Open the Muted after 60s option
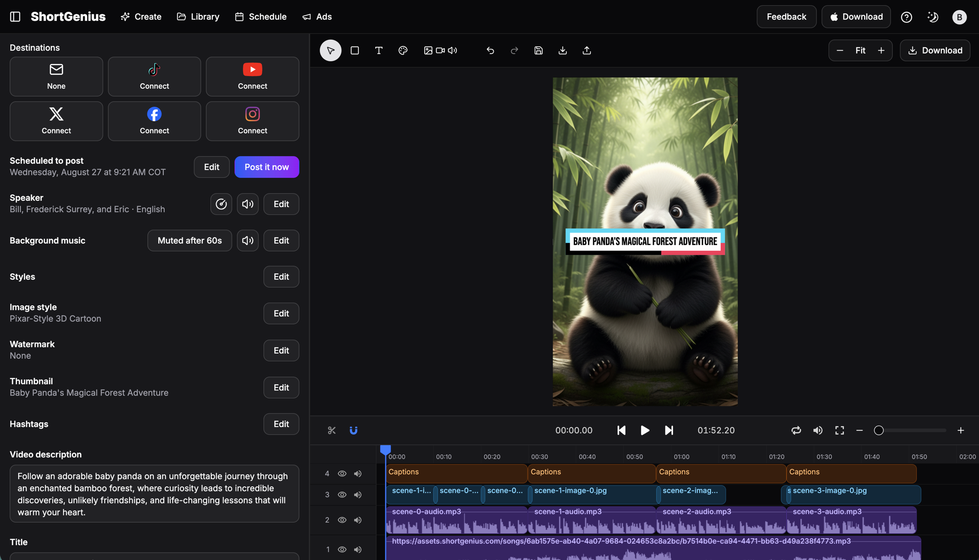Screen dimensions: 979x560 click(x=189, y=240)
